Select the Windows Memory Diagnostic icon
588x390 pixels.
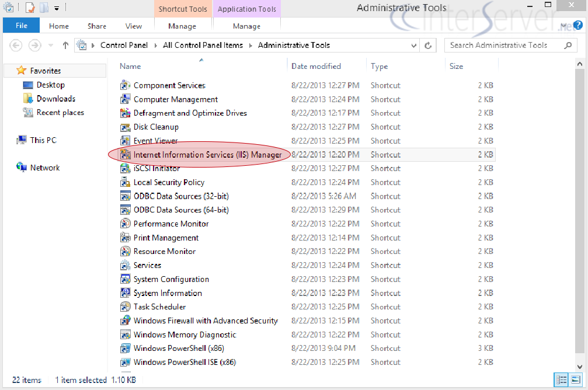click(125, 335)
